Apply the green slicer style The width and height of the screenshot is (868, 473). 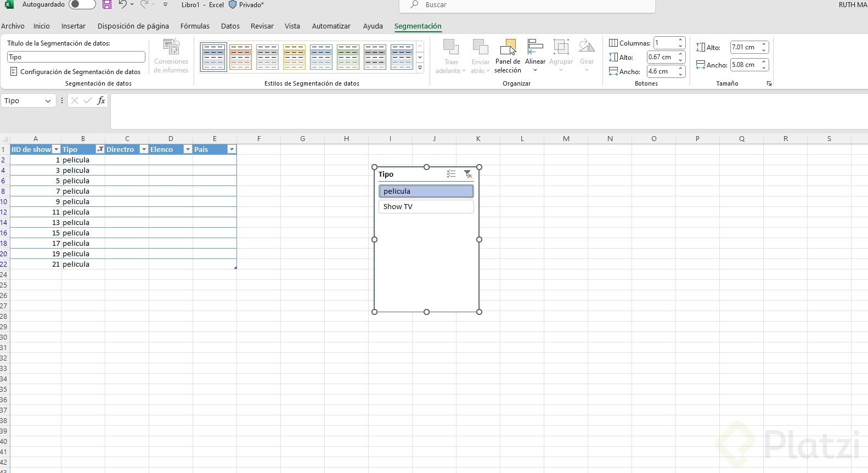coord(348,57)
